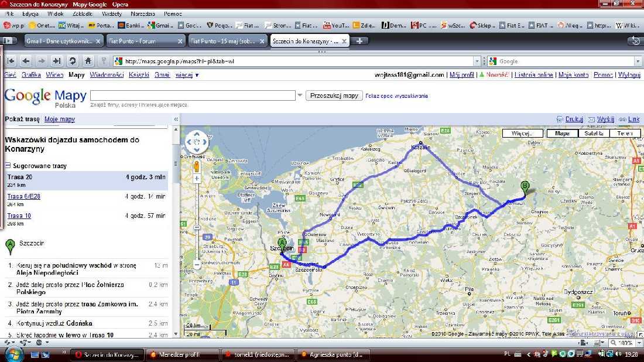The width and height of the screenshot is (644, 362).
Task: Go to the Home page button
Action: click(x=88, y=62)
